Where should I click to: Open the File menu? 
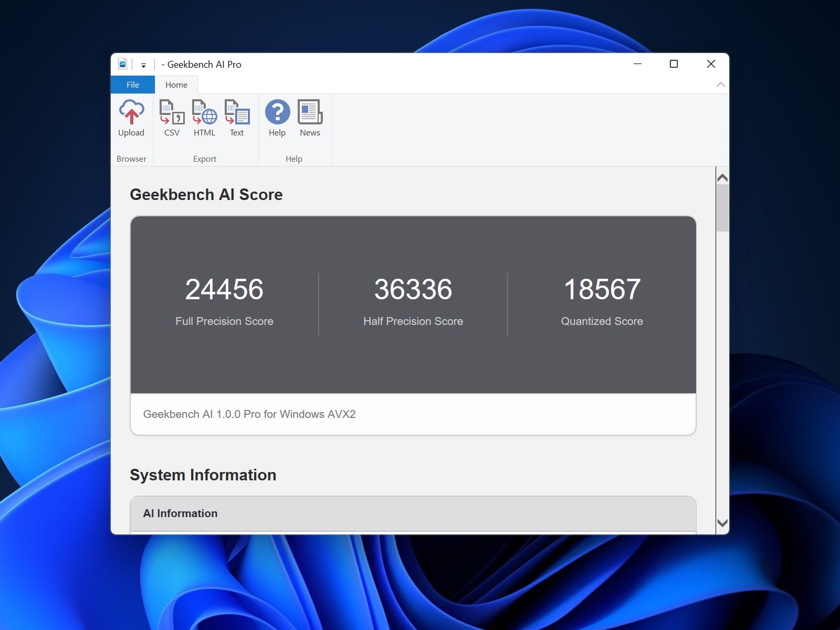[132, 85]
